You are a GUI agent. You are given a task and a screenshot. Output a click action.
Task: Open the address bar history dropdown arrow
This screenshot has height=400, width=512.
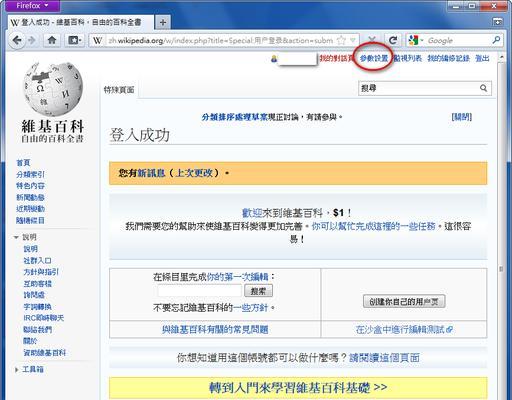[x=353, y=40]
